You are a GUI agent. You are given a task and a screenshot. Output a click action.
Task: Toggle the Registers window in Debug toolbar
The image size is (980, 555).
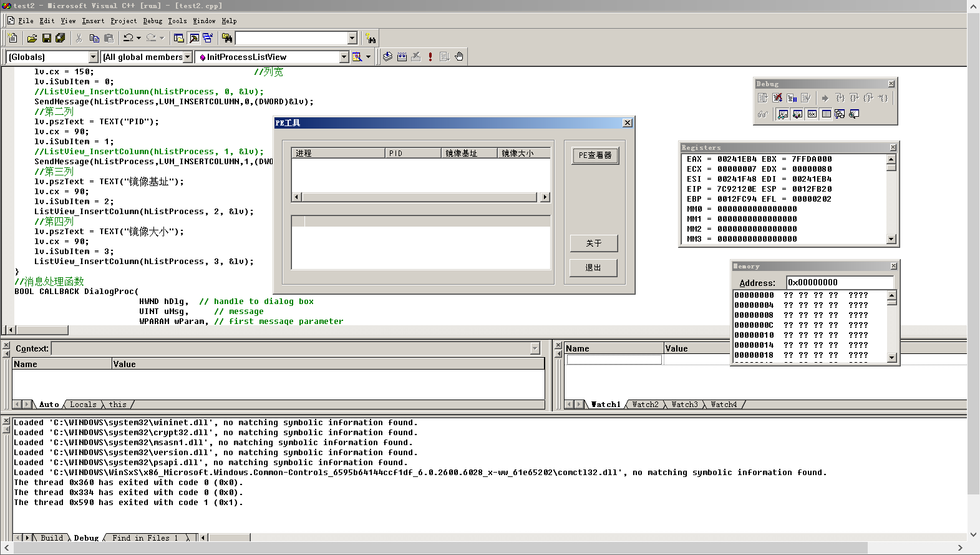coord(811,114)
